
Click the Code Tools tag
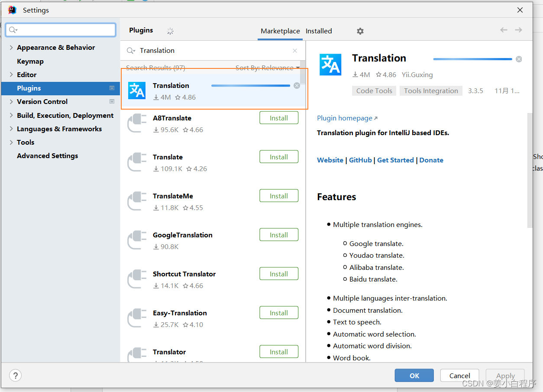coord(374,91)
